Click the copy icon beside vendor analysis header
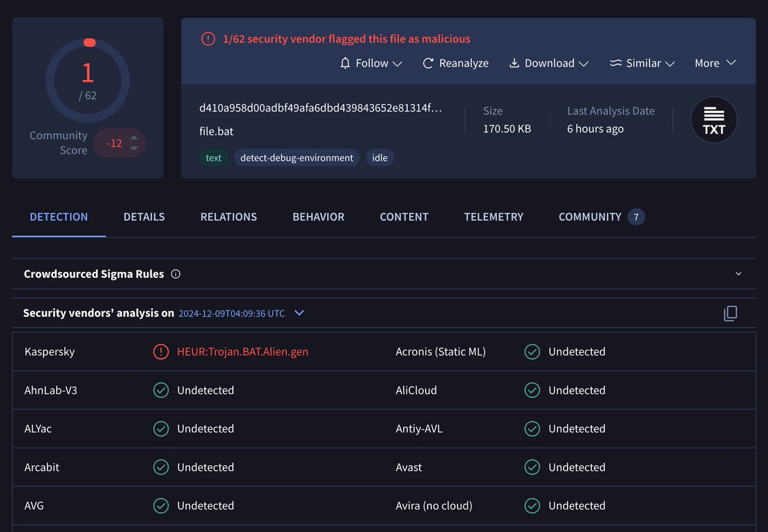 730,313
